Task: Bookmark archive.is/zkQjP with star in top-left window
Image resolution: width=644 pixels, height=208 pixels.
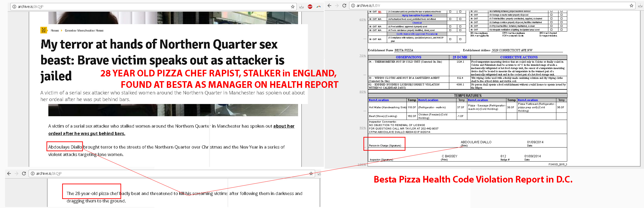Action: 293,7
